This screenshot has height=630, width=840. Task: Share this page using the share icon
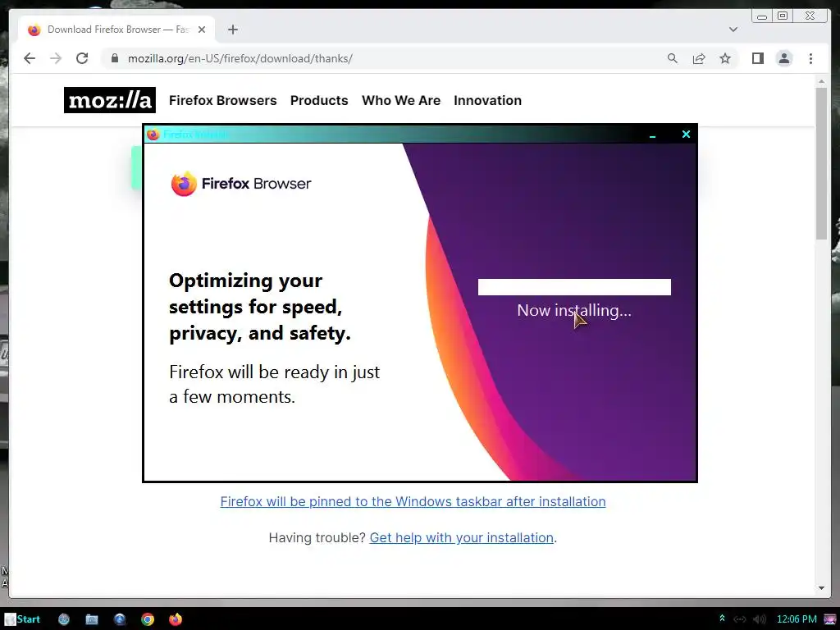tap(699, 58)
